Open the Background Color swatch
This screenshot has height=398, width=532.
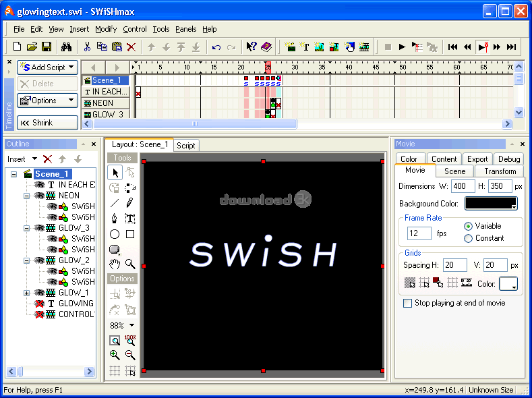(491, 204)
